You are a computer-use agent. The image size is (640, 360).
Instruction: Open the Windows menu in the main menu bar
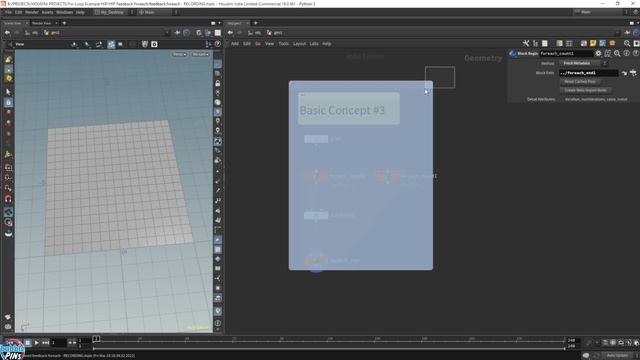click(x=64, y=12)
